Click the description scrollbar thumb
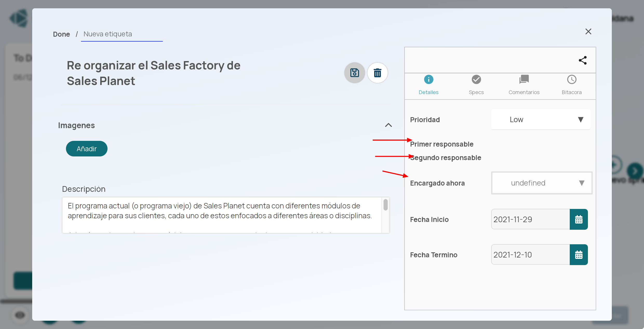This screenshot has width=644, height=329. 385,205
